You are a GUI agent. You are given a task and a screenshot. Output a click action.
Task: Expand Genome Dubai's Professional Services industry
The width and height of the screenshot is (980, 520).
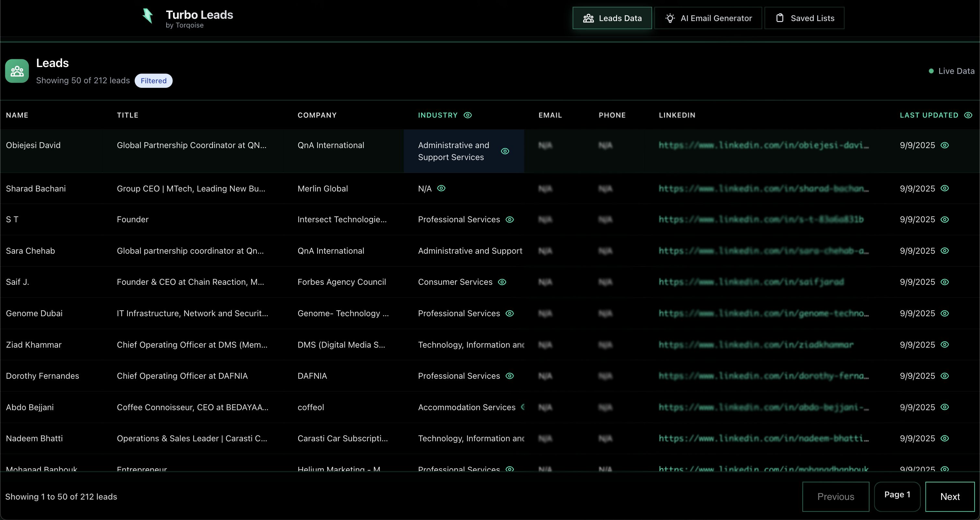(509, 313)
